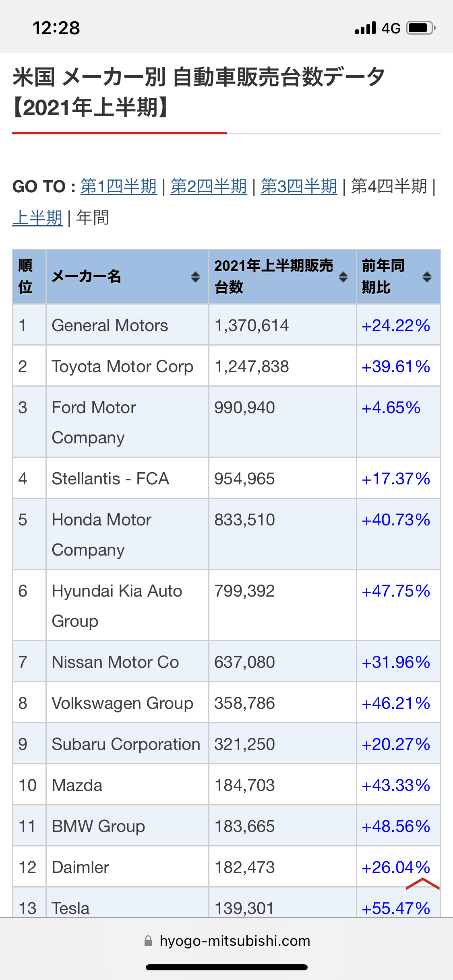Sort table by maker name column
453x980 pixels.
[195, 277]
